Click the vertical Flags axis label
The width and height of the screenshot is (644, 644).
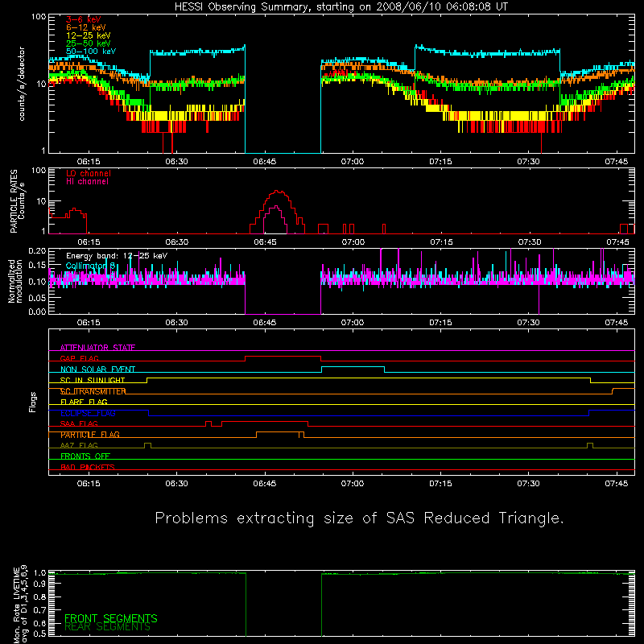33,402
